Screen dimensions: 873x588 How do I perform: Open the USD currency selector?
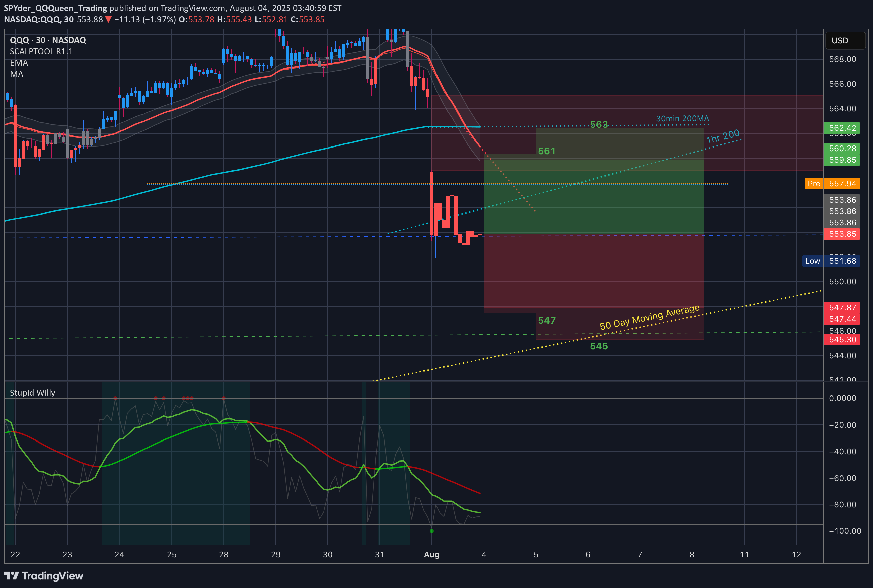click(845, 40)
